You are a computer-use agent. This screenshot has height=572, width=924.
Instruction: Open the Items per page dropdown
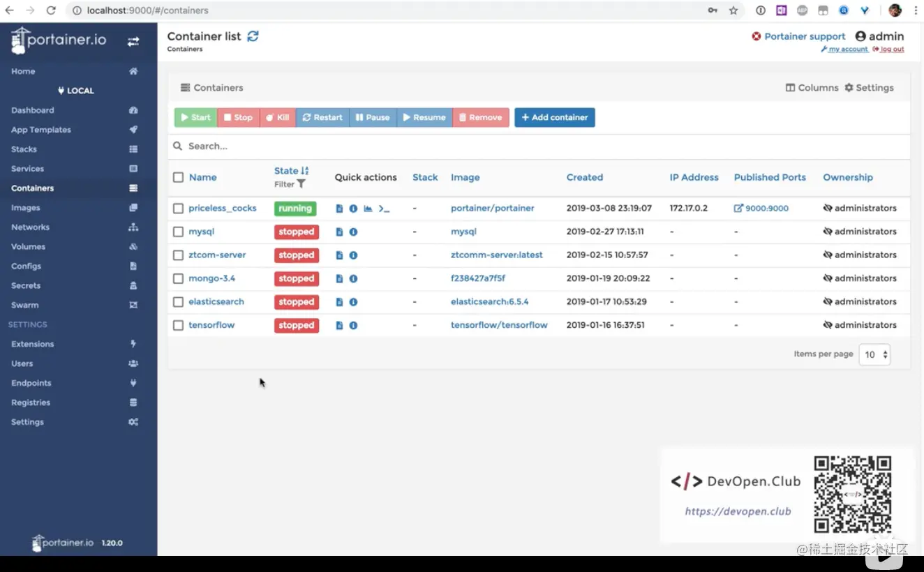874,354
